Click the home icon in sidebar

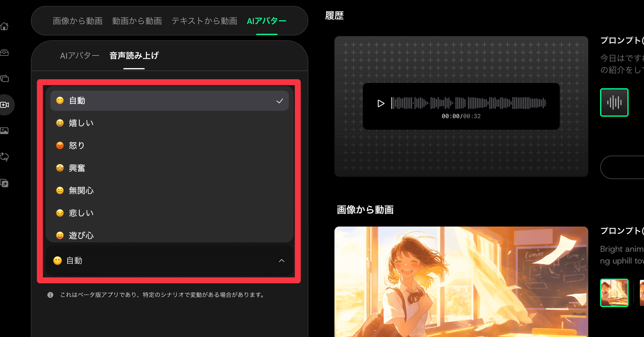click(4, 26)
